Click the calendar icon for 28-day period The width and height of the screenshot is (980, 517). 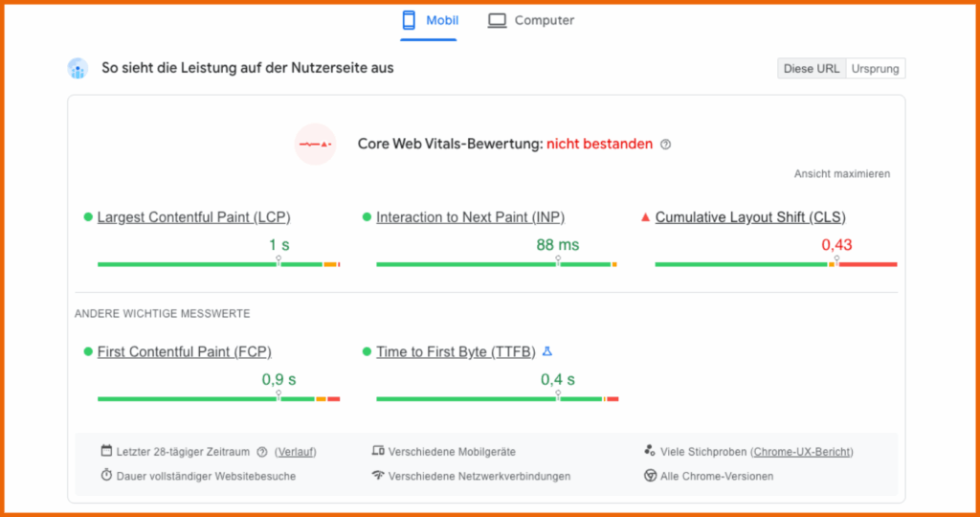coord(106,451)
